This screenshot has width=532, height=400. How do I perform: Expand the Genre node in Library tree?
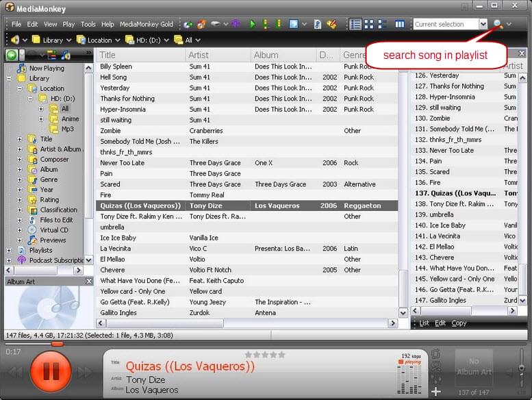pos(21,179)
